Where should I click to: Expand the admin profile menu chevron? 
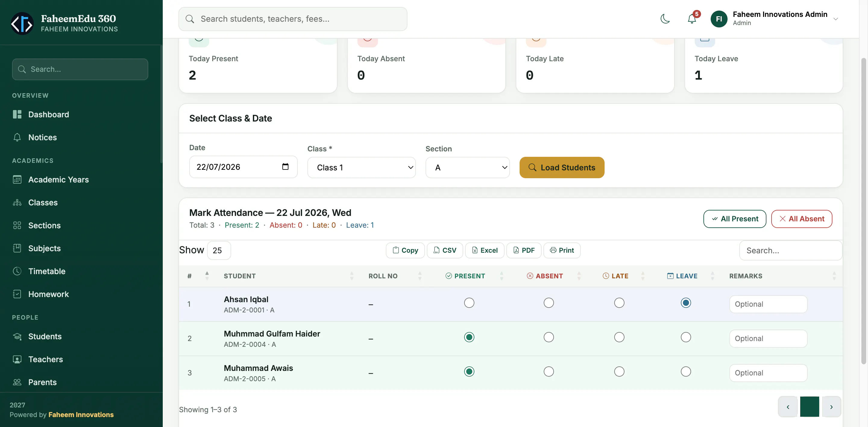[x=836, y=19]
